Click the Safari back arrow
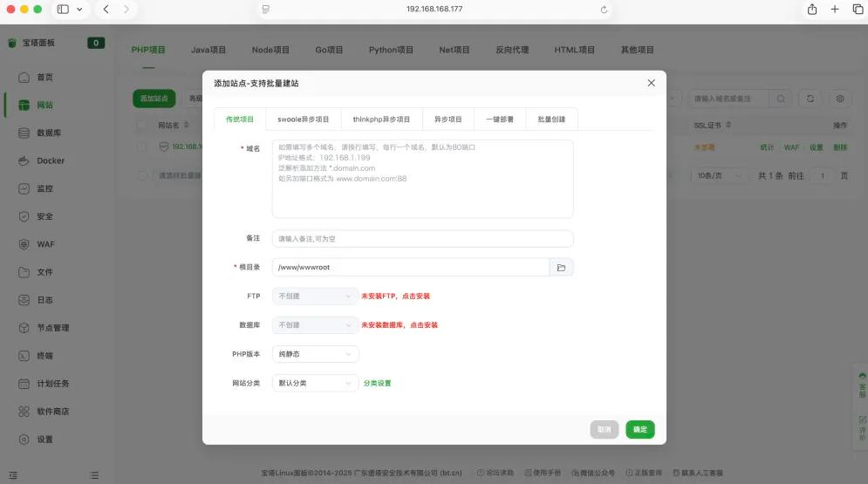The height and width of the screenshot is (484, 868). (x=106, y=10)
